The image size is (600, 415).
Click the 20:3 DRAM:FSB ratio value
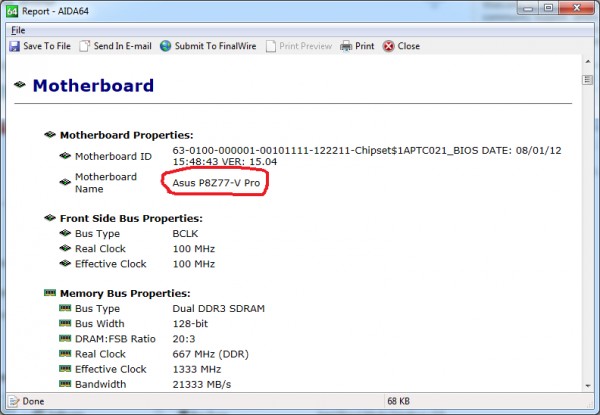(184, 339)
